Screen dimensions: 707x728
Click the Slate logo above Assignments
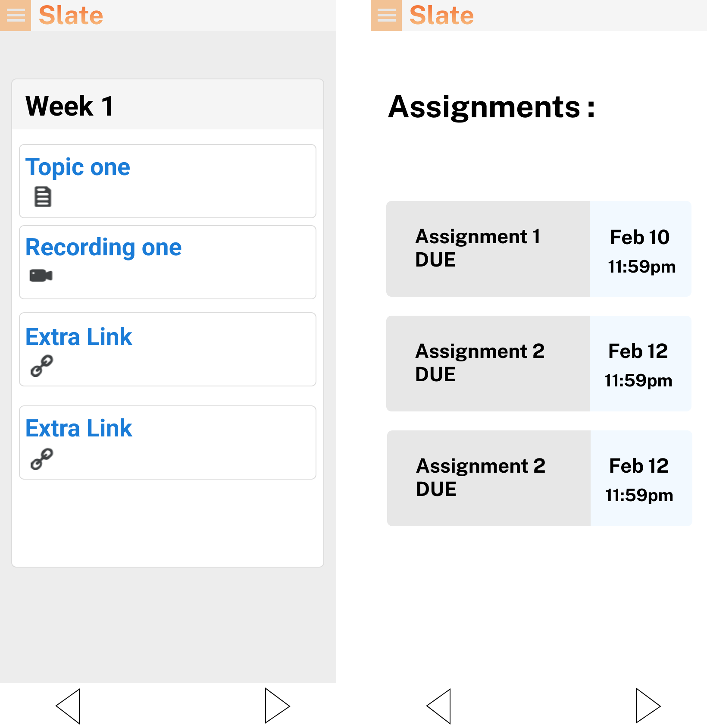(441, 15)
